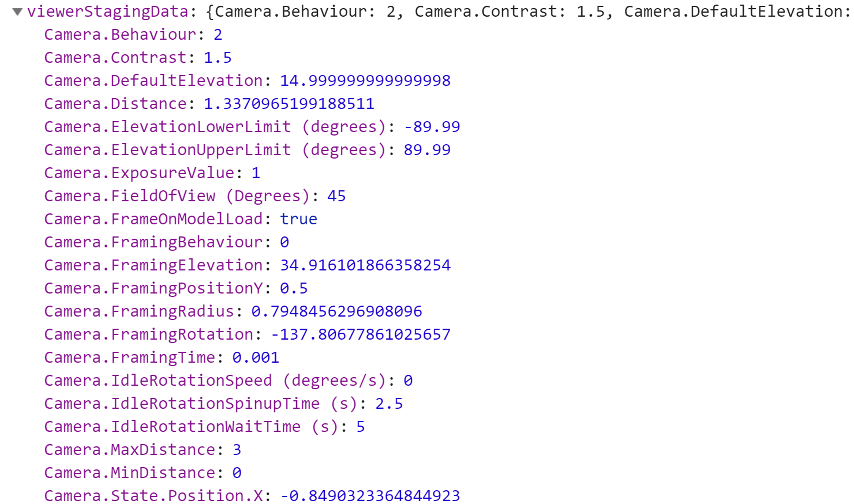This screenshot has height=504, width=854.
Task: Select Camera.ElevationLowerLimit (degrees) property
Action: (215, 127)
